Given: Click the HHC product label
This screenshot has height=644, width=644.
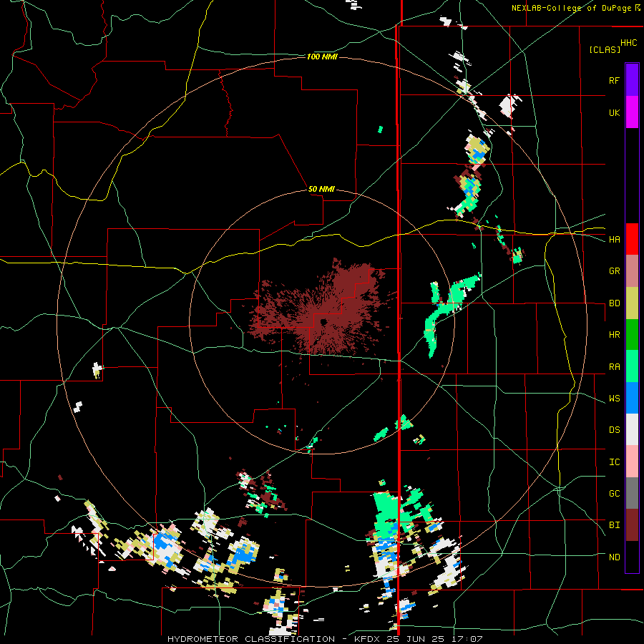Looking at the screenshot, I should 628,43.
